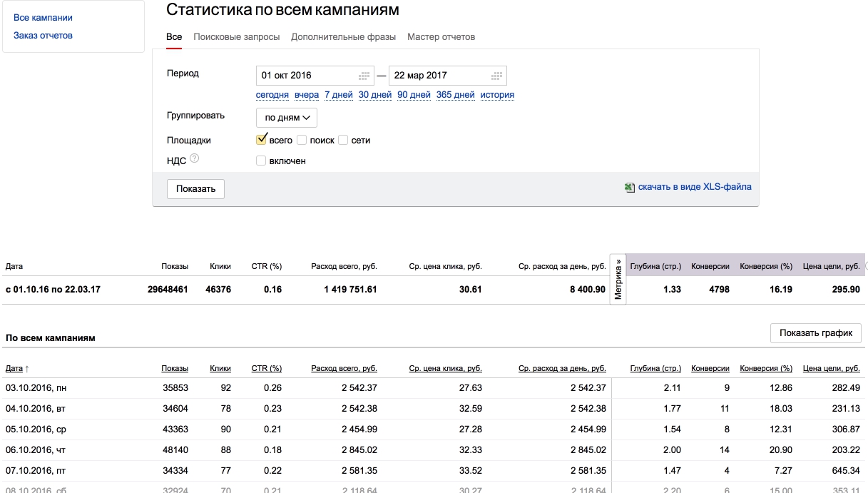Collapse the vertical Метрика » panel toggle

click(618, 279)
